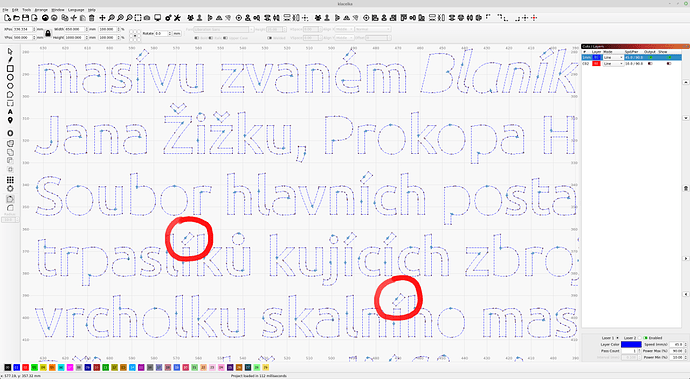The image size is (690, 379).
Task: Open the Window menu
Action: point(58,10)
